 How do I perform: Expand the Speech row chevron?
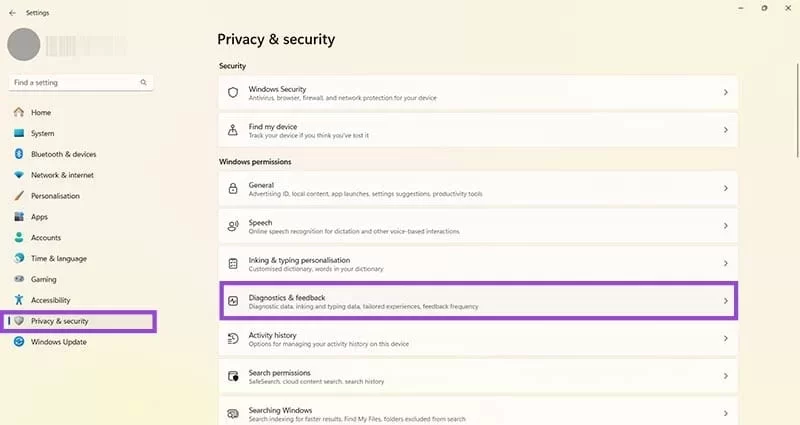pyautogui.click(x=725, y=226)
